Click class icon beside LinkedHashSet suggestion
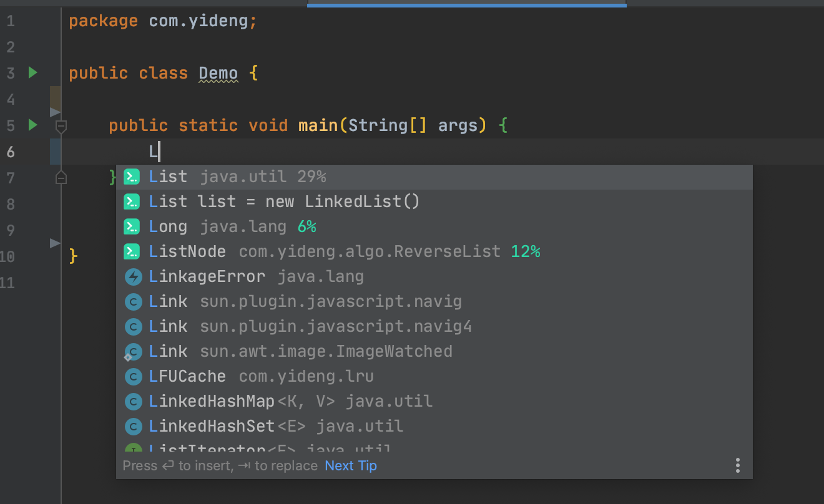This screenshot has width=824, height=504. pos(132,426)
